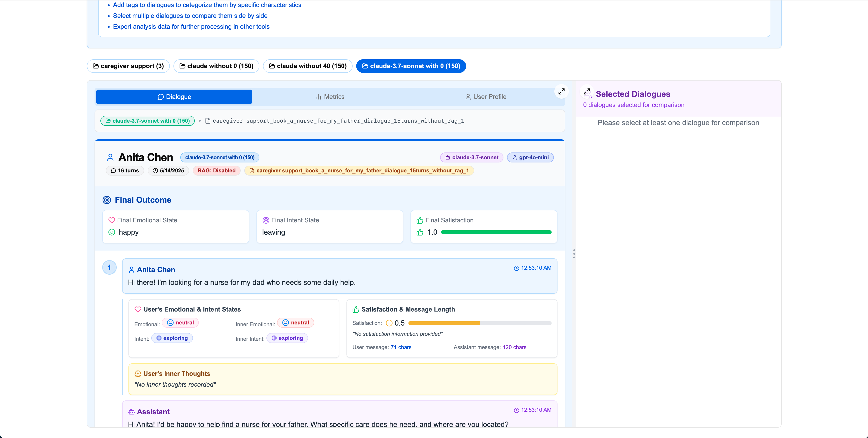Image resolution: width=868 pixels, height=438 pixels.
Task: Click '0 dialogues selected for comparison' text
Action: click(x=633, y=105)
